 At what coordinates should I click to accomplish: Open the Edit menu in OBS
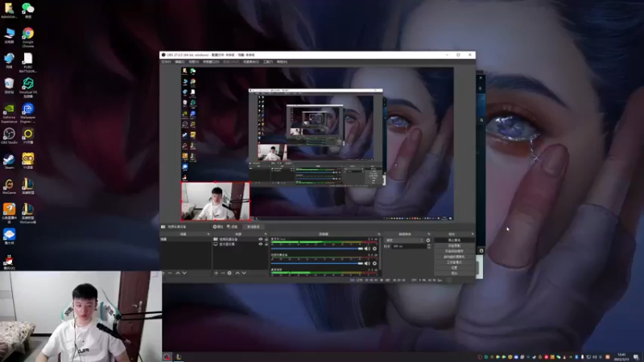click(x=180, y=62)
